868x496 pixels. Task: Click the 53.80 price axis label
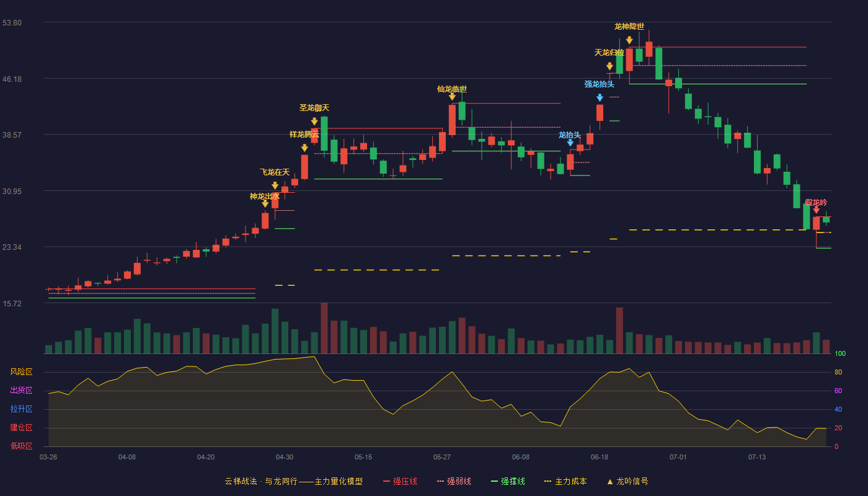point(12,23)
